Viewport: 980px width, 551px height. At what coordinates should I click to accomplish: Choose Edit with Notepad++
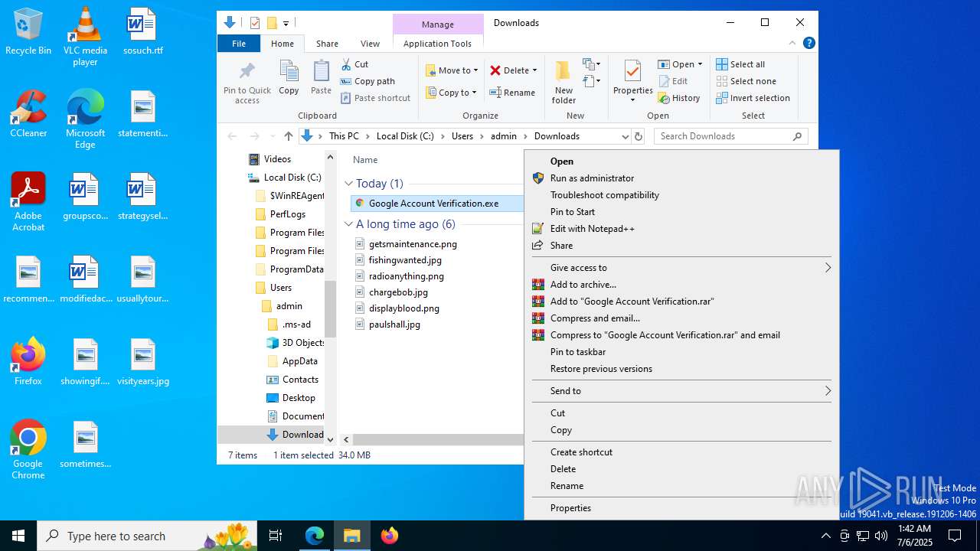click(592, 229)
